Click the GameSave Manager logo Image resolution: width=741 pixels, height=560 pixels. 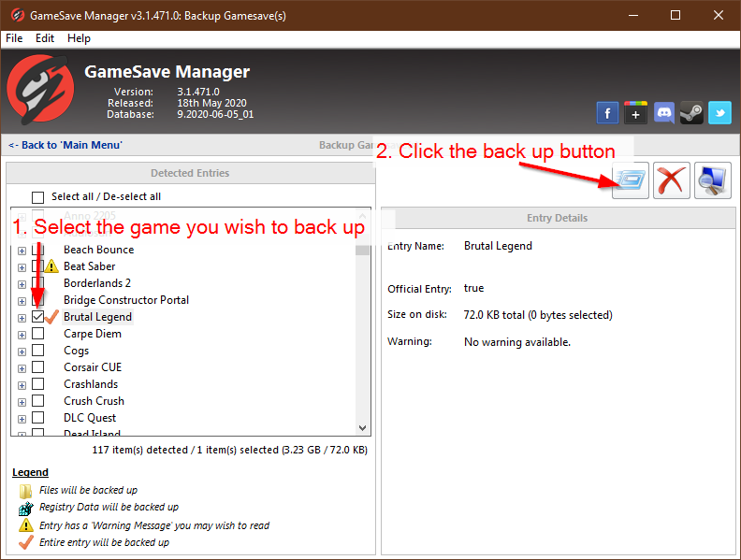point(40,90)
